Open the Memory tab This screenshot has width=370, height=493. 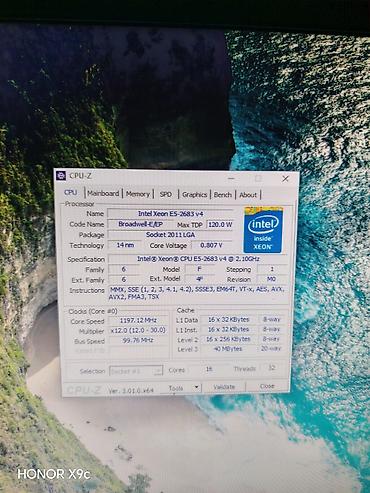[138, 194]
